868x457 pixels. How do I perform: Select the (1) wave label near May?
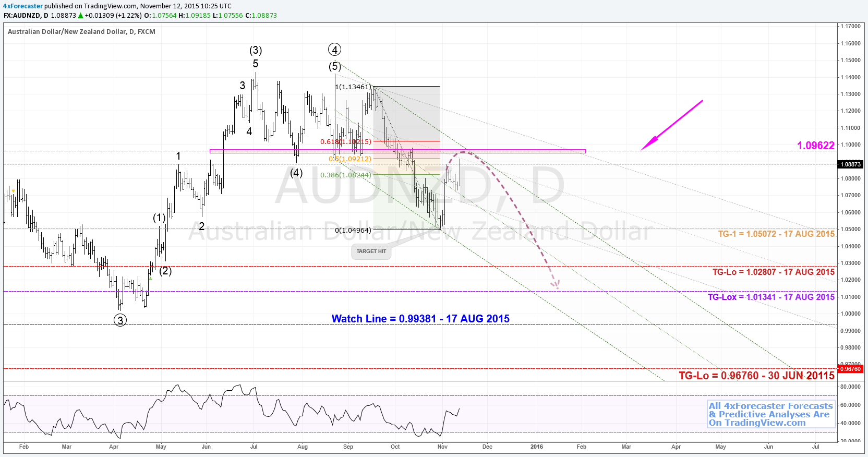[x=159, y=218]
